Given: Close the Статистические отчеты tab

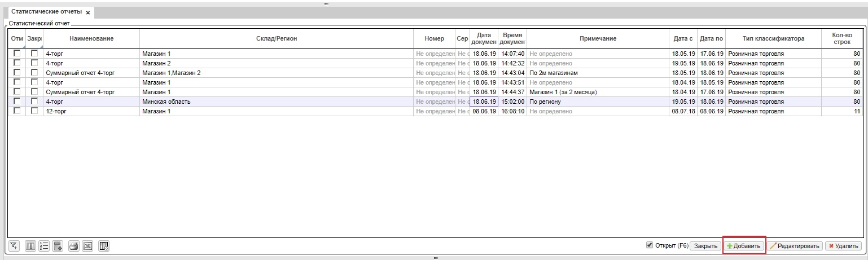Looking at the screenshot, I should (x=88, y=12).
